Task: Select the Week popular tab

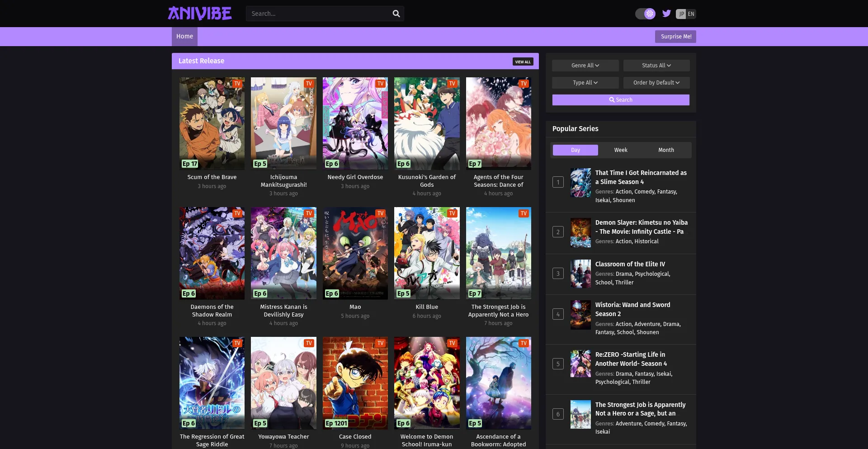Action: (x=621, y=150)
